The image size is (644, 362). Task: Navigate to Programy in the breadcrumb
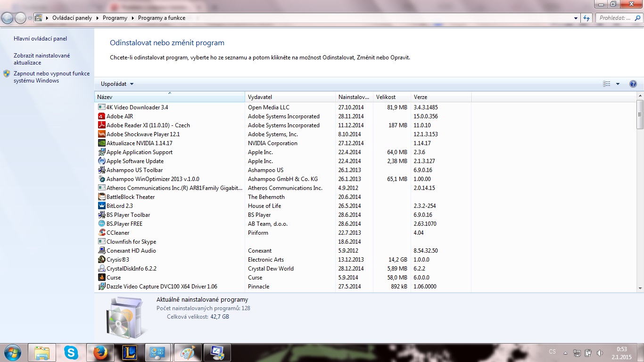(115, 18)
